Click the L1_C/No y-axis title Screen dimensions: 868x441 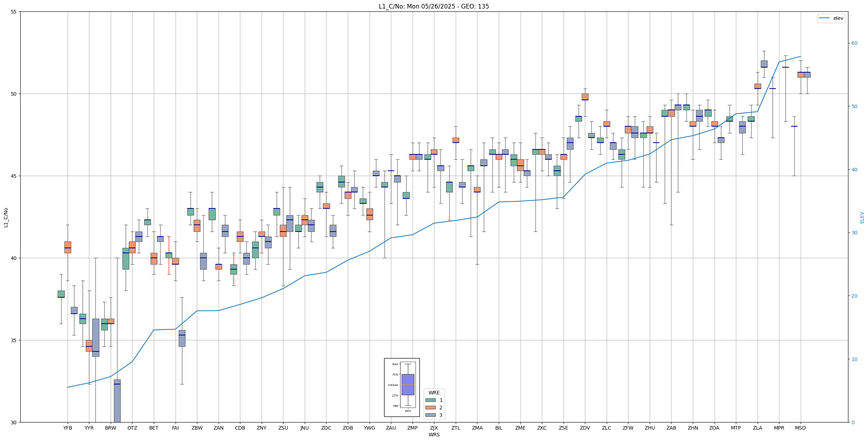click(x=6, y=217)
